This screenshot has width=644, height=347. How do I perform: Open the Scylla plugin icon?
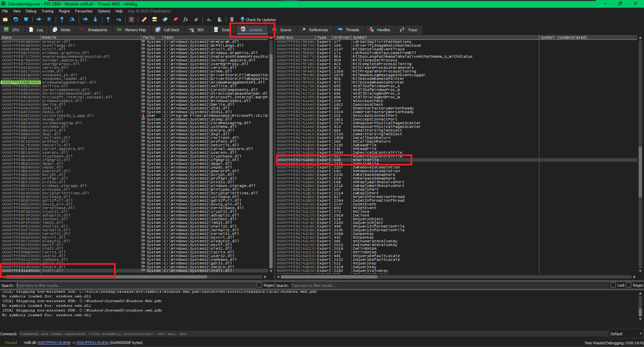tap(131, 20)
